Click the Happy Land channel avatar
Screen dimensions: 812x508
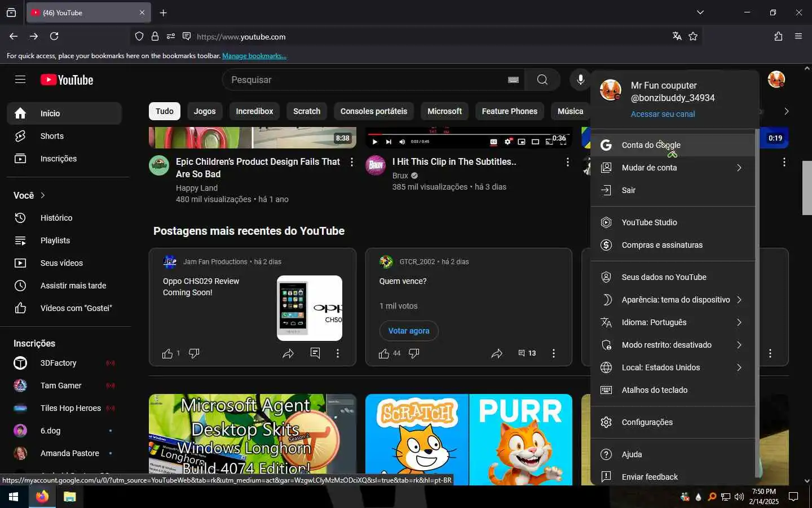point(159,165)
